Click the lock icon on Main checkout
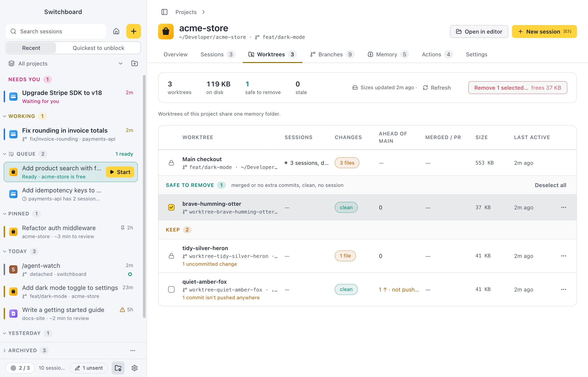This screenshot has height=377, width=588. [171, 163]
